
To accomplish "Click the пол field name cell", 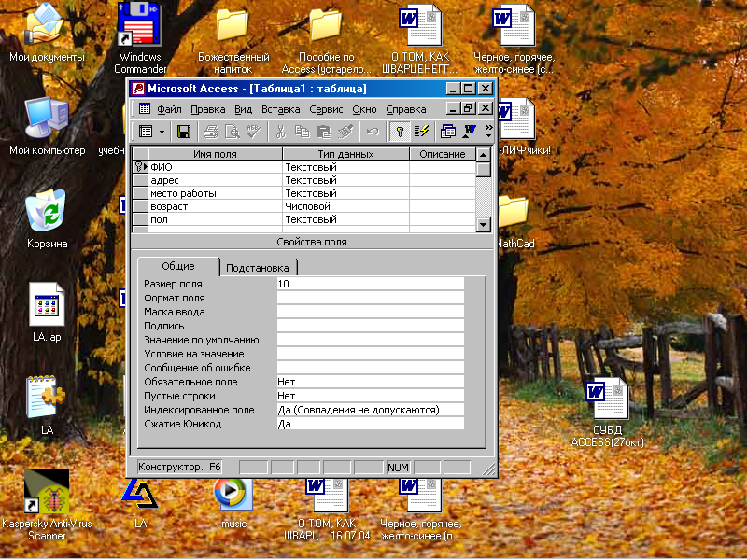I will coord(216,219).
